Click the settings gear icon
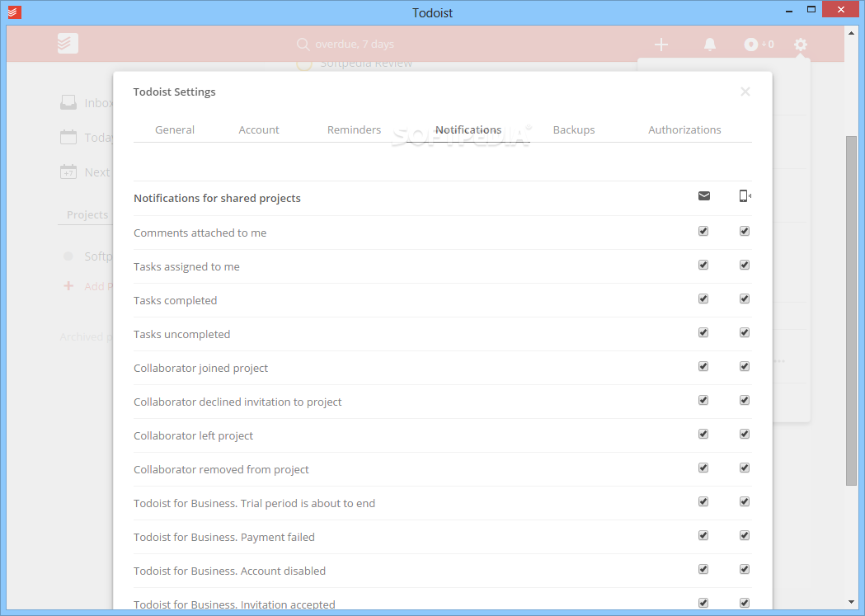Image resolution: width=865 pixels, height=616 pixels. click(801, 45)
